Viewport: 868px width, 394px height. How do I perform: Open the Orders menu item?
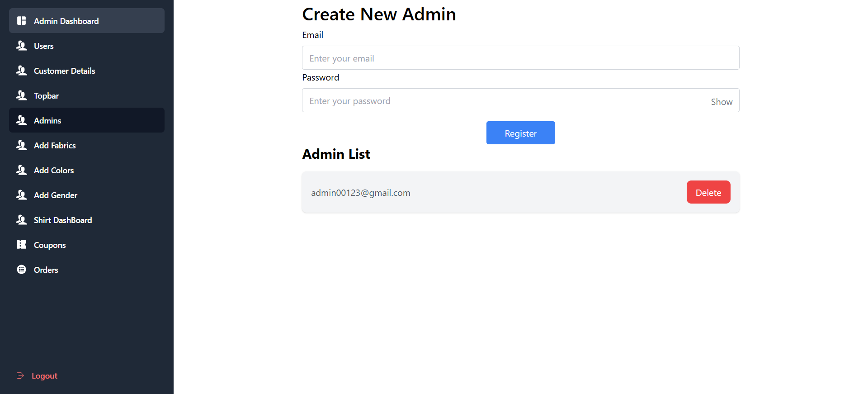(x=46, y=270)
